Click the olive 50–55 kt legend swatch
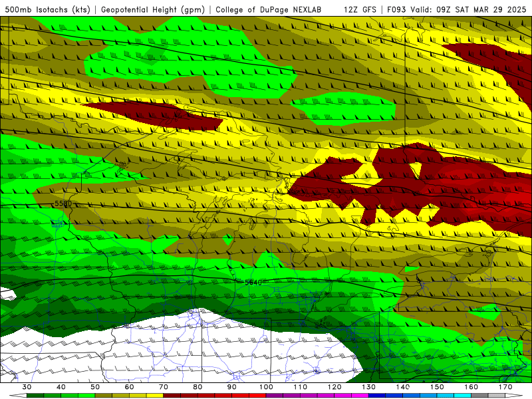The height and width of the screenshot is (399, 532). pyautogui.click(x=104, y=396)
